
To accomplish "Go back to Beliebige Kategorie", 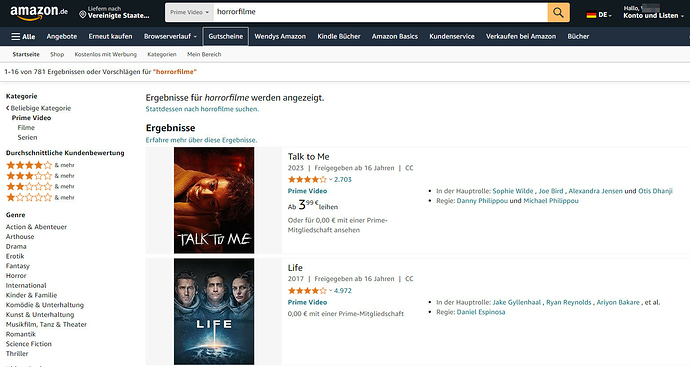I will click(38, 108).
